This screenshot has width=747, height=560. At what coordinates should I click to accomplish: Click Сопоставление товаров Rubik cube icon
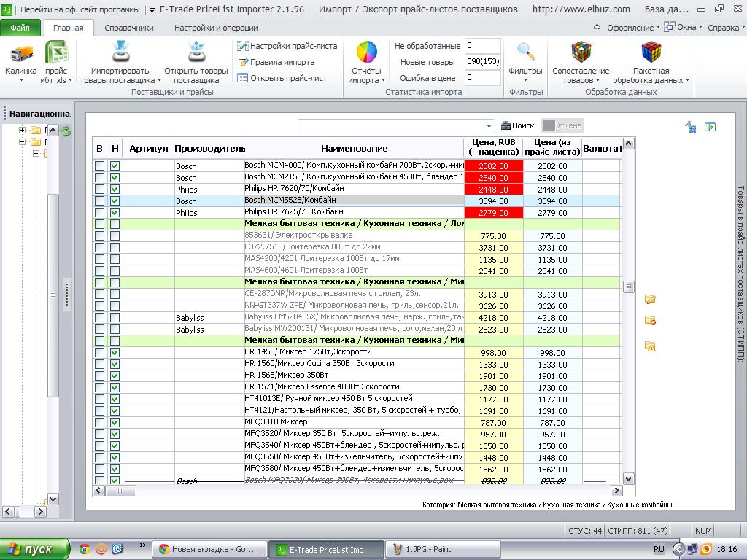click(581, 52)
